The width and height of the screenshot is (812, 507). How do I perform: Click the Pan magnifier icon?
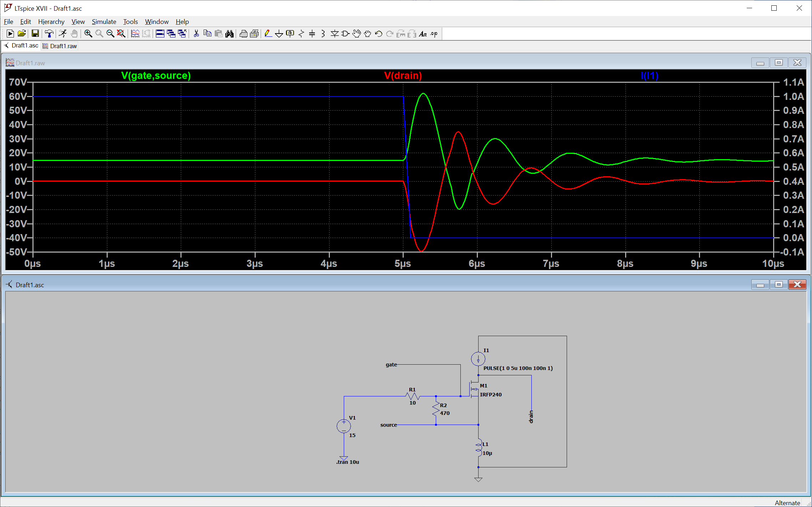point(99,34)
